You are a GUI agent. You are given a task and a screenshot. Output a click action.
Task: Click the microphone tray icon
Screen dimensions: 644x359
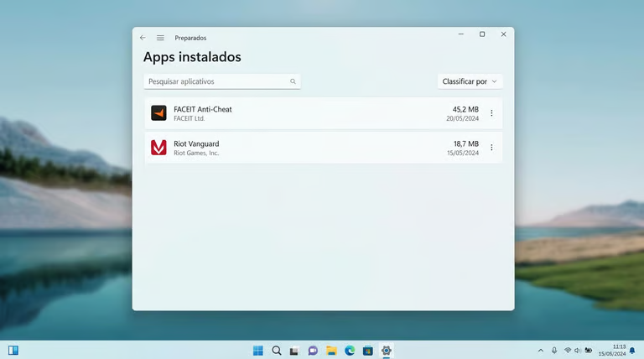click(x=554, y=351)
